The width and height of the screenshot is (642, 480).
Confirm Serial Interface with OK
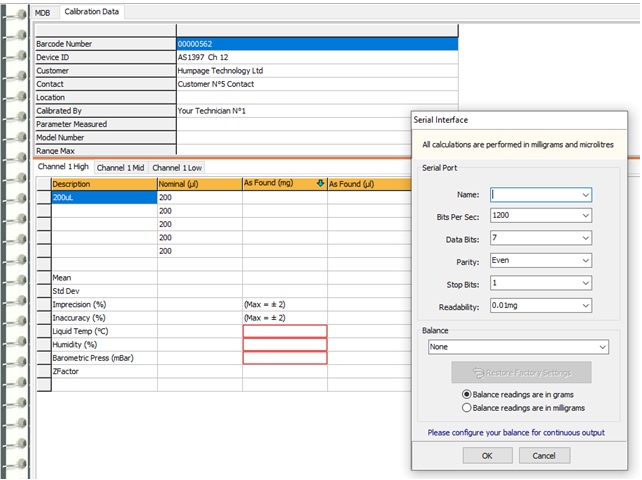pos(487,456)
